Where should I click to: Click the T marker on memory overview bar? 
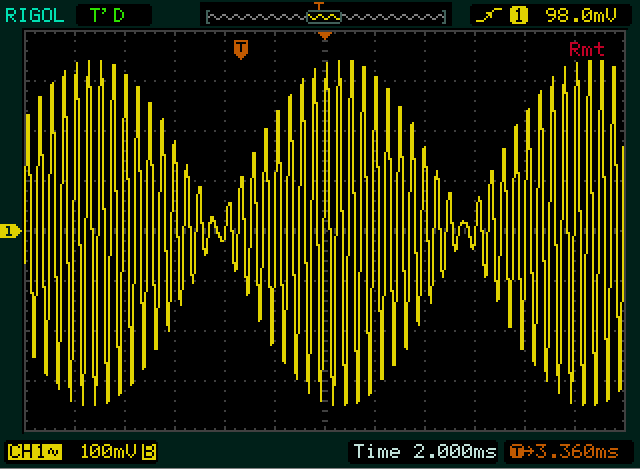(320, 7)
